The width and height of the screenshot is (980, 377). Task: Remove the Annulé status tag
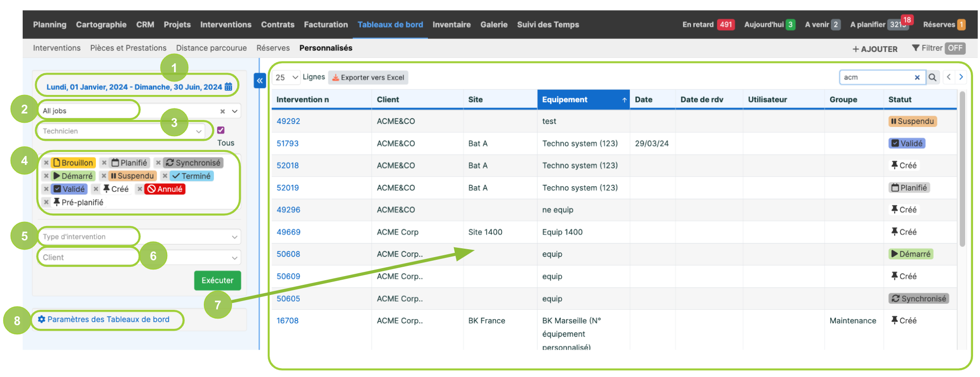(x=140, y=189)
